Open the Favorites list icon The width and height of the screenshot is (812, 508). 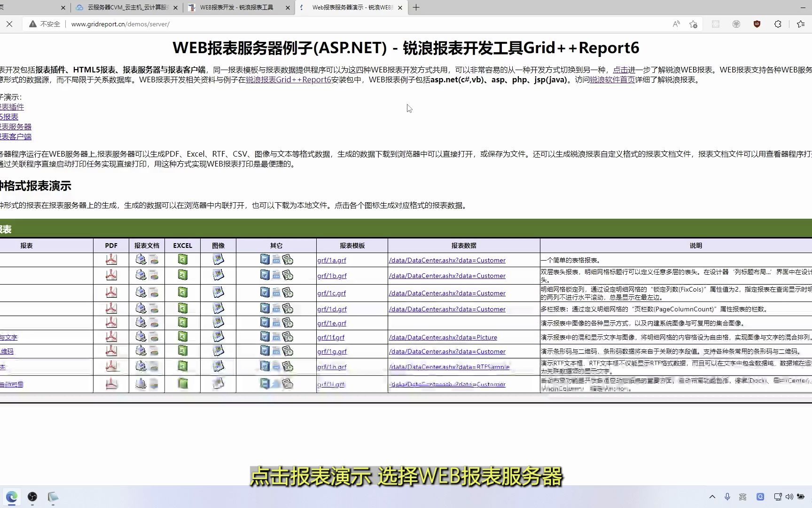801,24
